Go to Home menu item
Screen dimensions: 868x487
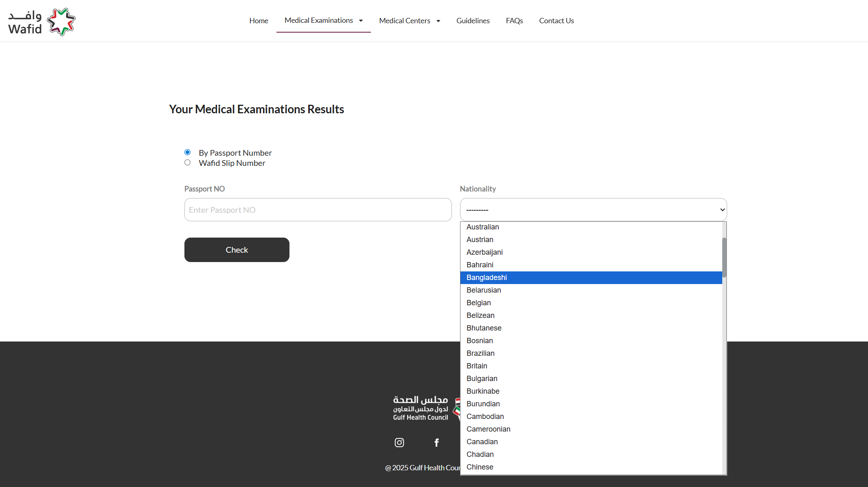[x=259, y=21]
